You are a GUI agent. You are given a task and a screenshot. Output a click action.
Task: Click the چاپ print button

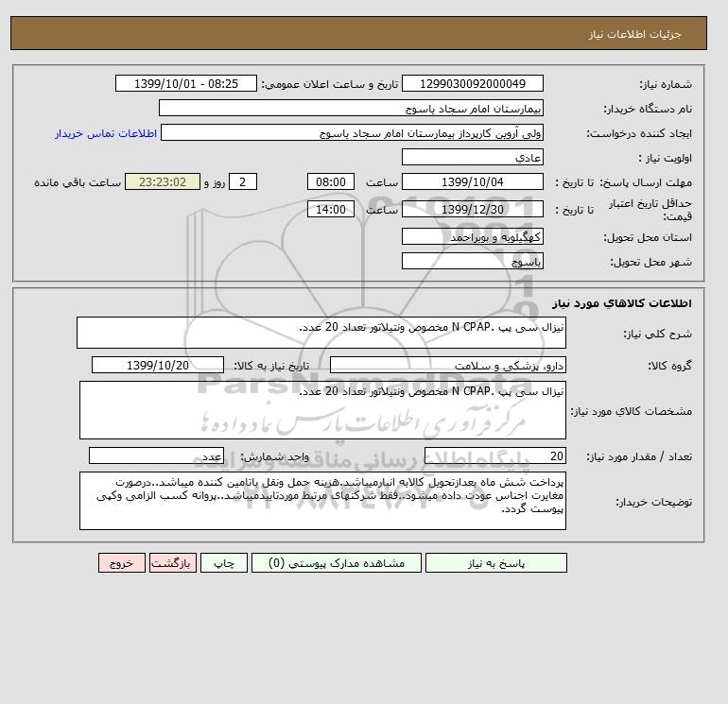(224, 563)
